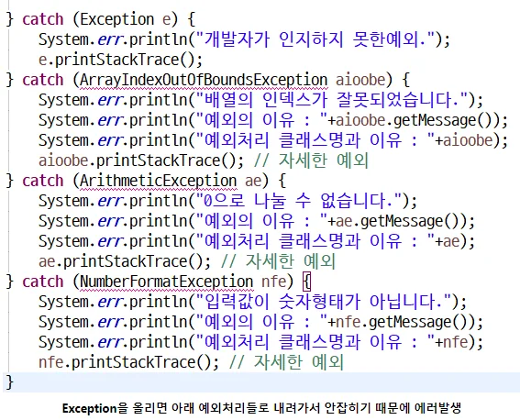Click the text "개발자가 인지하지 못한예외."
This screenshot has width=520, height=420.
point(316,39)
